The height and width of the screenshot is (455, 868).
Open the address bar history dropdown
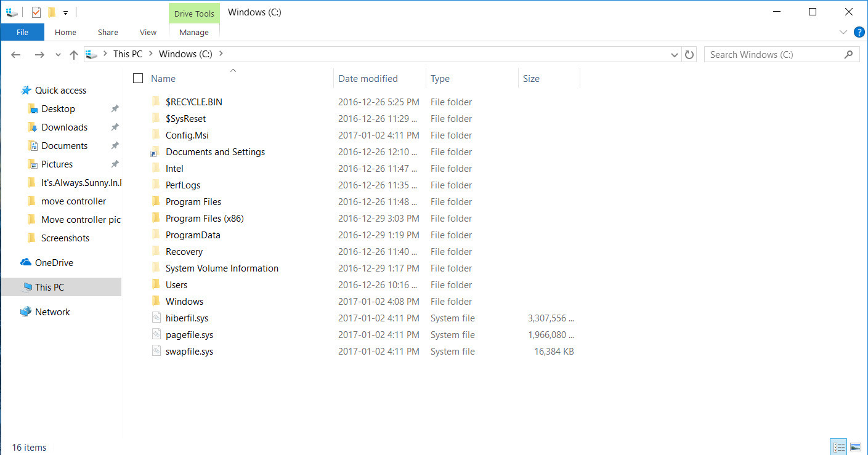pos(675,55)
